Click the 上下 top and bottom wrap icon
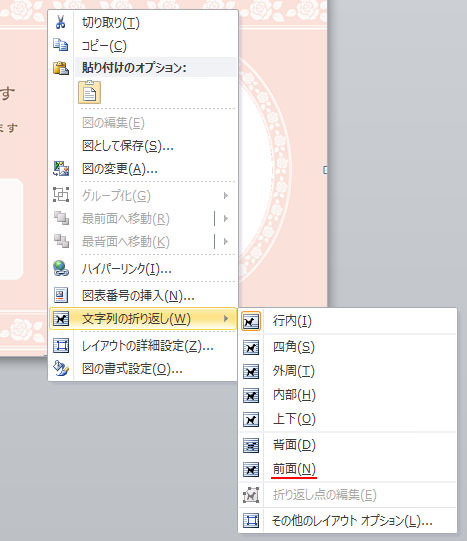 click(x=251, y=420)
